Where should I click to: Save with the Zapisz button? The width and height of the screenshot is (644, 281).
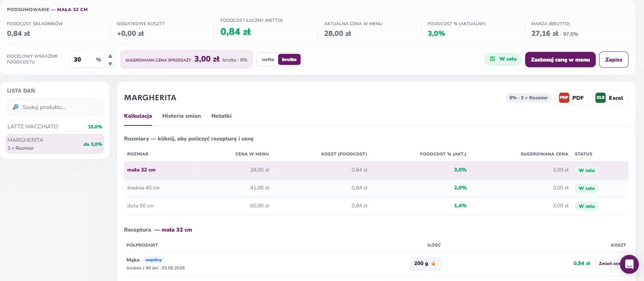tap(614, 60)
